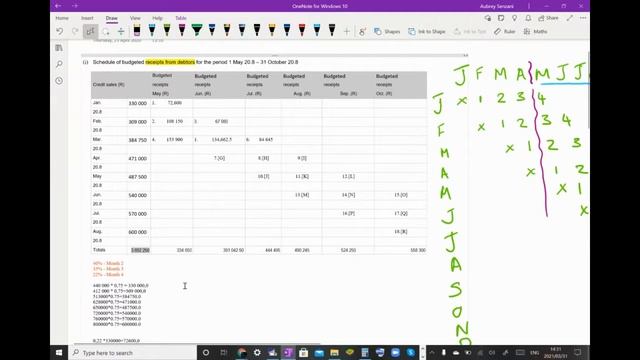Open the sidebar search magnifier
640x360 pixels.
pos(59,64)
